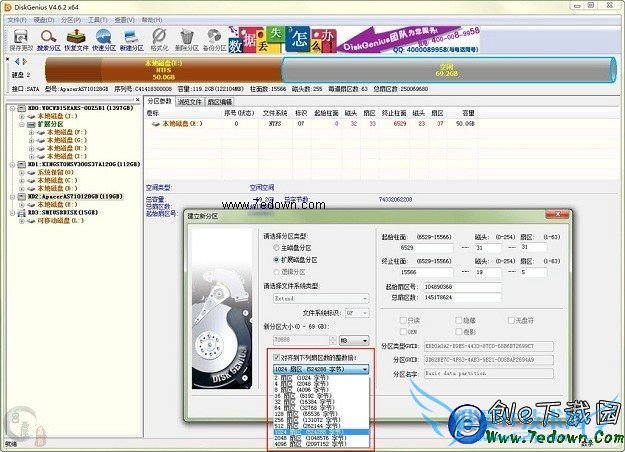625x452 pixels.
Task: Click the brown 本地磁盘(E:) NTFS 50.0GB disk bar
Action: 163,70
